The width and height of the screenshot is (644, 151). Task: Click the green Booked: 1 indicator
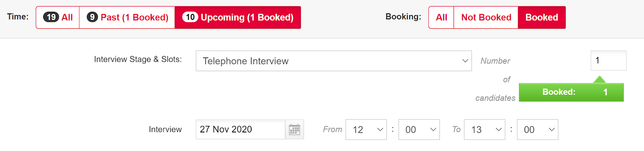tap(571, 92)
